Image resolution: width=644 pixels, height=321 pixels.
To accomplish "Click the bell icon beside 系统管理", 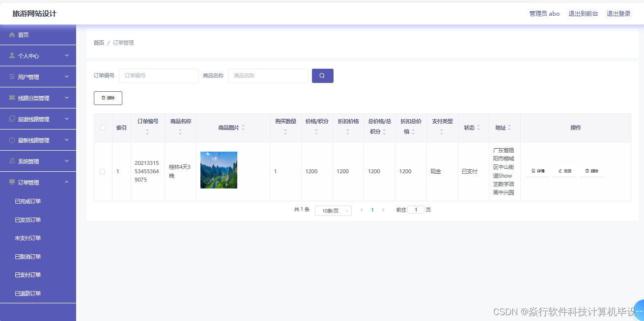I will pos(13,160).
